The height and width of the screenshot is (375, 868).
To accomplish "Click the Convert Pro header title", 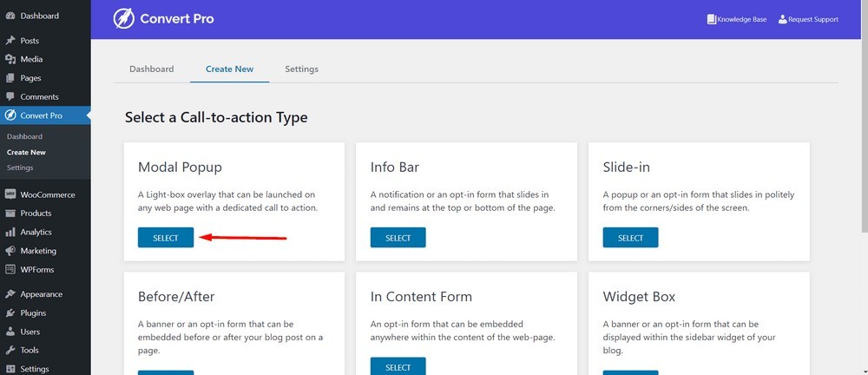I will [177, 19].
